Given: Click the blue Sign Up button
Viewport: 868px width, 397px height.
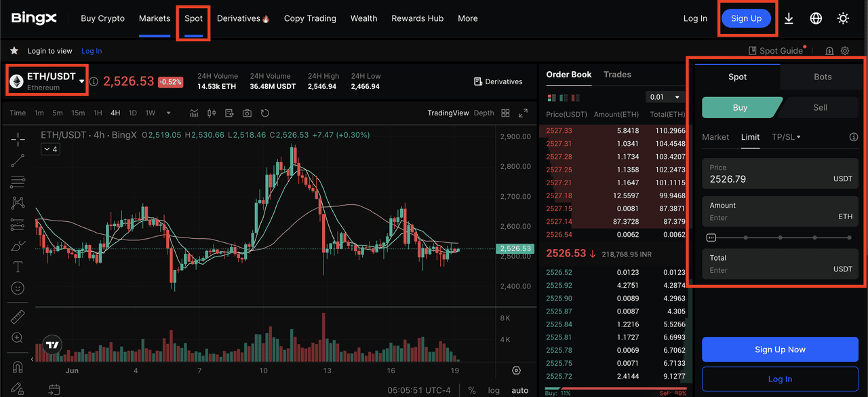Looking at the screenshot, I should (x=746, y=18).
